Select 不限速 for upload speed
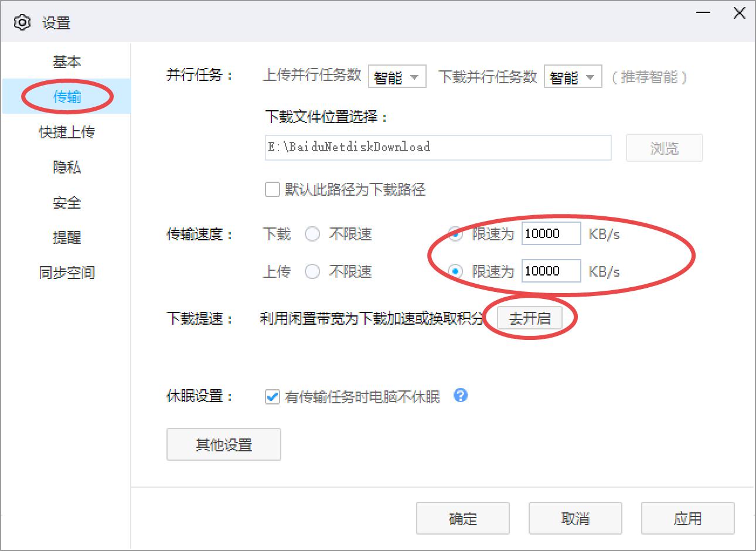Viewport: 756px width, 551px height. point(312,271)
